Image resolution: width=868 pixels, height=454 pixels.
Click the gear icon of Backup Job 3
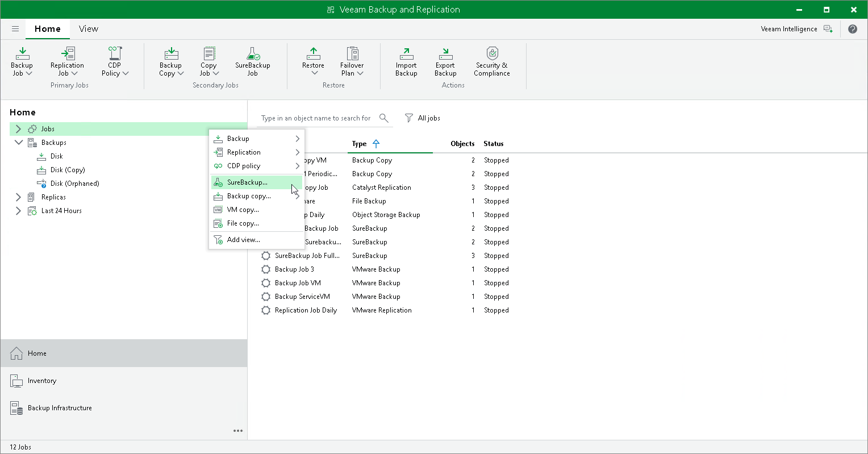click(x=265, y=269)
